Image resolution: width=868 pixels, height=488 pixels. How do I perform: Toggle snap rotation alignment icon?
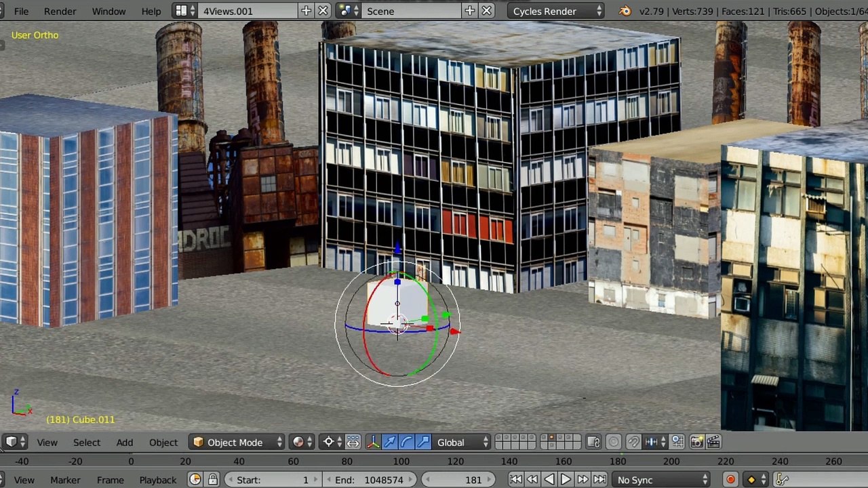677,442
